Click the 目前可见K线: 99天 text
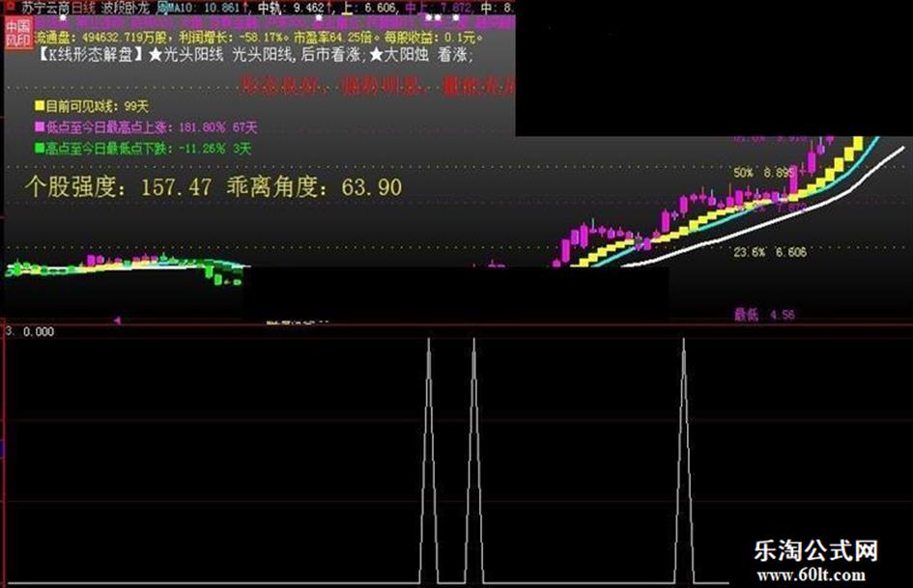 point(98,106)
